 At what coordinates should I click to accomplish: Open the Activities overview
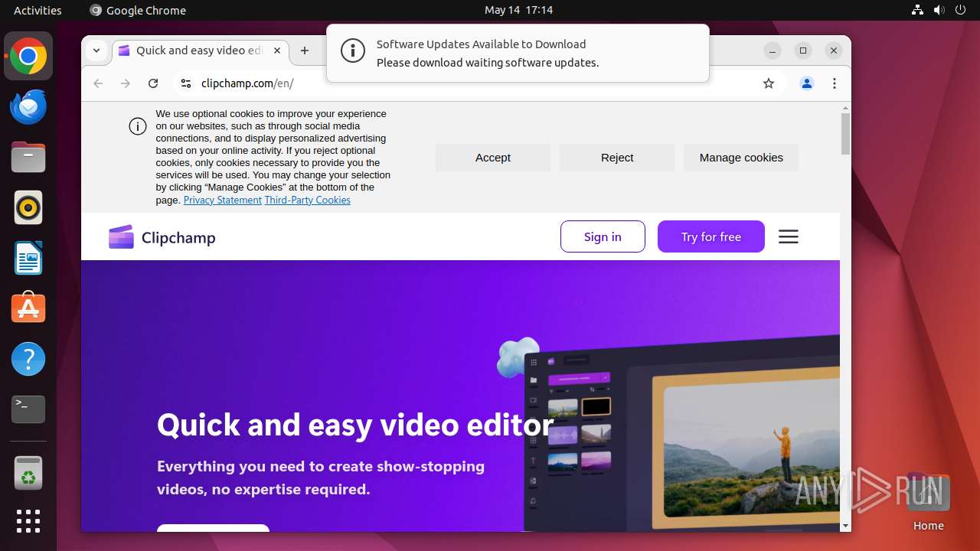pyautogui.click(x=38, y=10)
